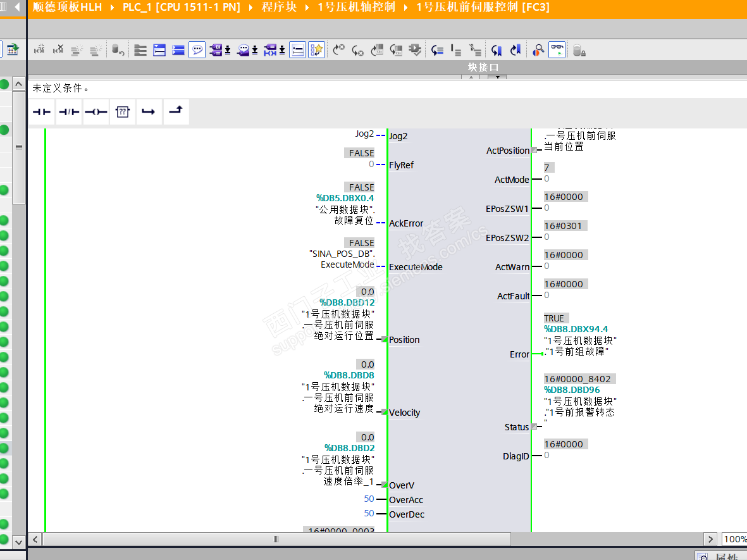Open the PLC_1 [CPU 1511-1 PN] breadcrumb

click(x=182, y=7)
